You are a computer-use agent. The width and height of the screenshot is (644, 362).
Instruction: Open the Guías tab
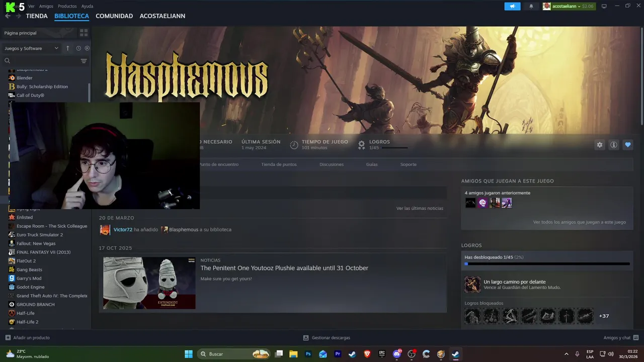[x=372, y=164]
